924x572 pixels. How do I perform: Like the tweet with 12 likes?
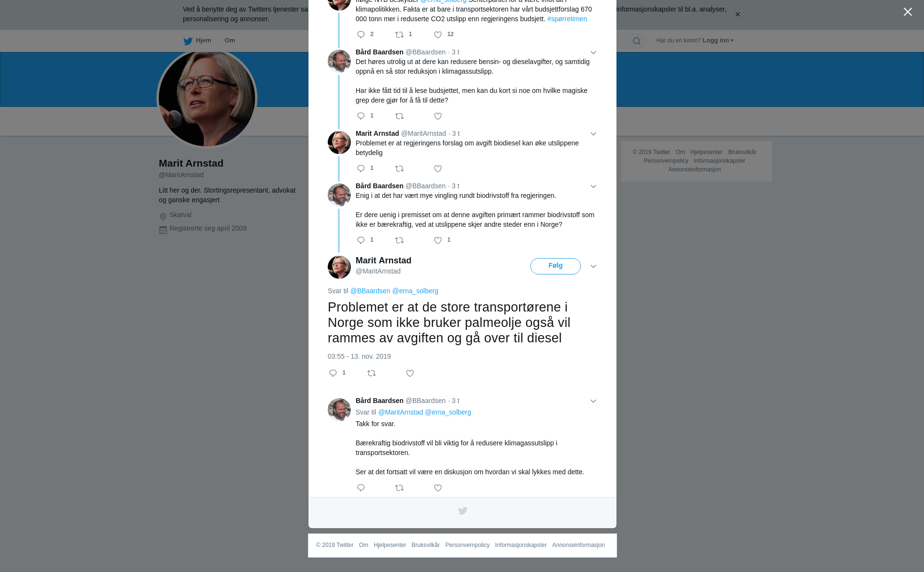point(438,35)
